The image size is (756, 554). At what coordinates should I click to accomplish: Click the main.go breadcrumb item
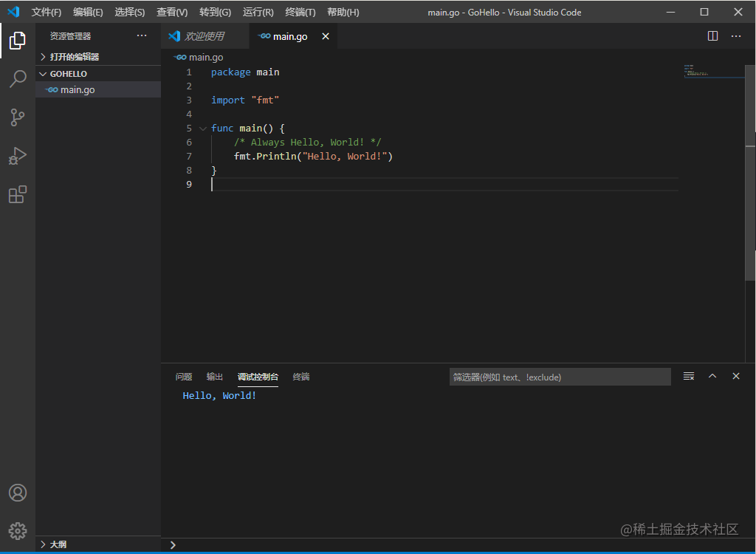206,57
